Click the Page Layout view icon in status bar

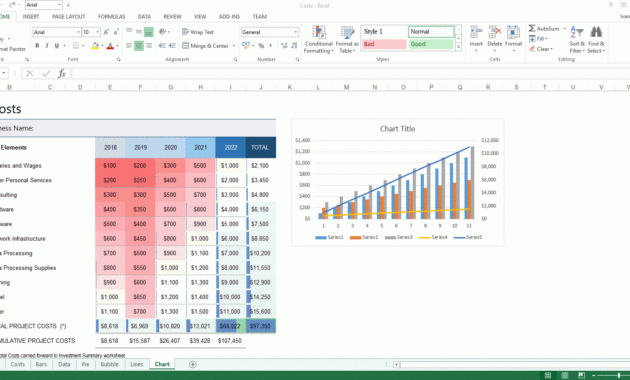pos(565,376)
